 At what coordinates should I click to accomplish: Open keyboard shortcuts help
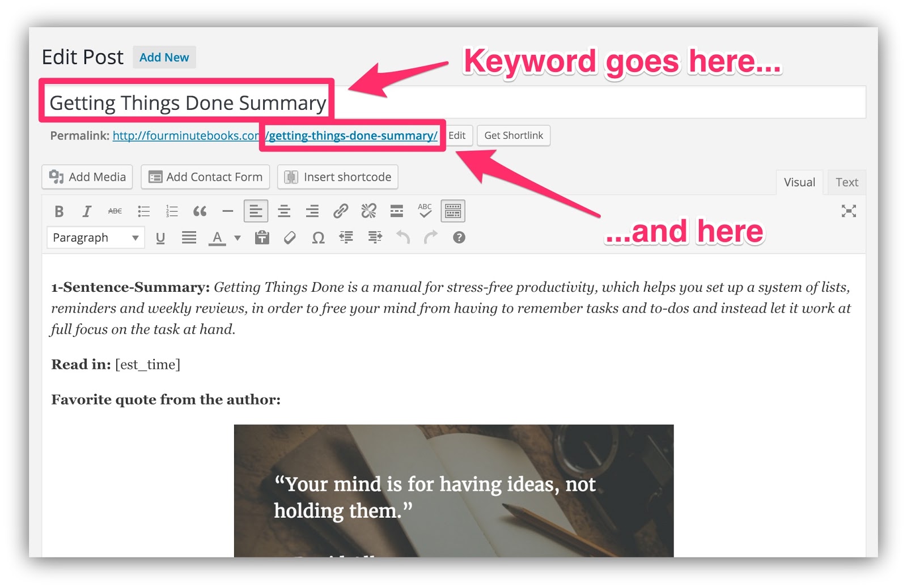click(459, 238)
